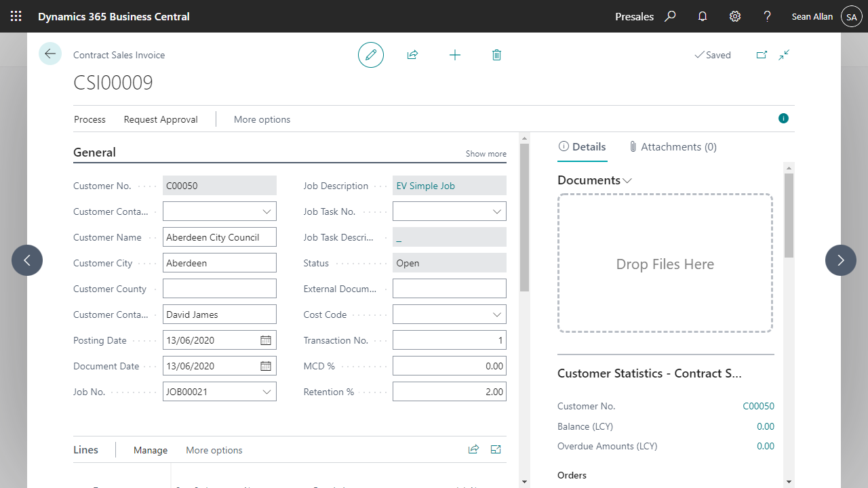Click the Retention % field
The width and height of the screenshot is (868, 488).
(450, 392)
